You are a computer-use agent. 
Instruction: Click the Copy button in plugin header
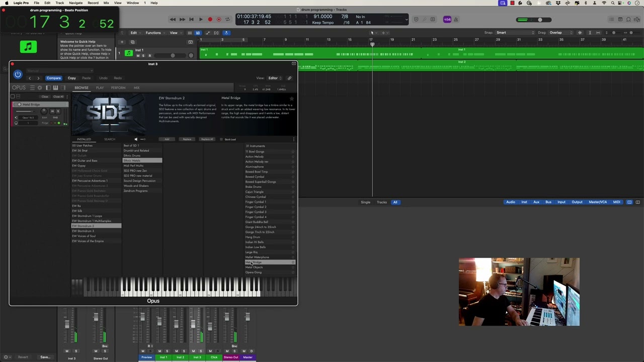coord(72,78)
